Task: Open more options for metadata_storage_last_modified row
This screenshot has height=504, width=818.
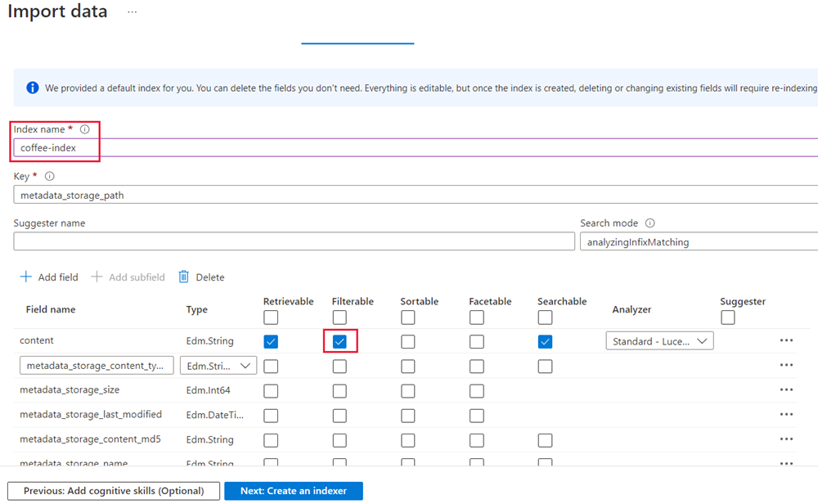Action: [786, 414]
